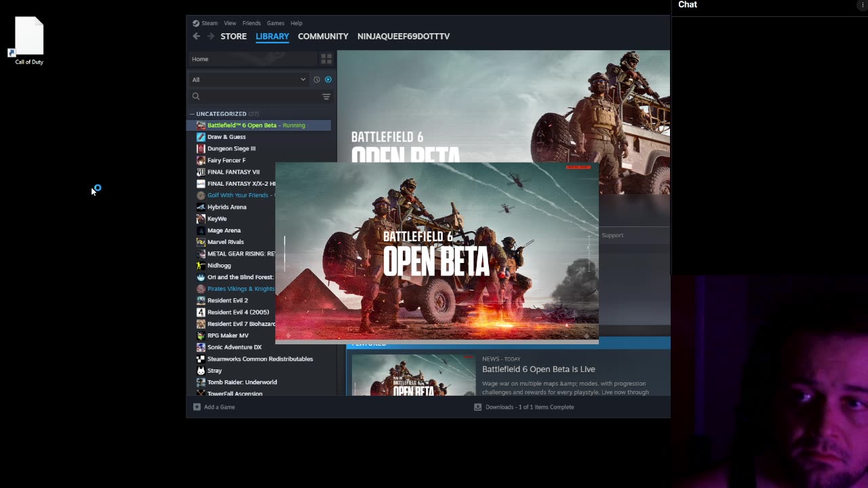The height and width of the screenshot is (488, 868).
Task: Click Stray cat game icon
Action: (201, 371)
